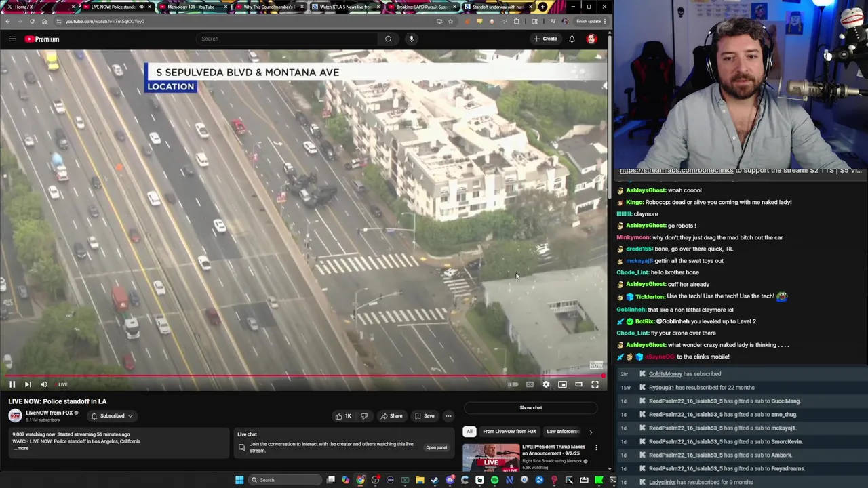Open the account avatar menu
868x488 pixels.
point(591,39)
